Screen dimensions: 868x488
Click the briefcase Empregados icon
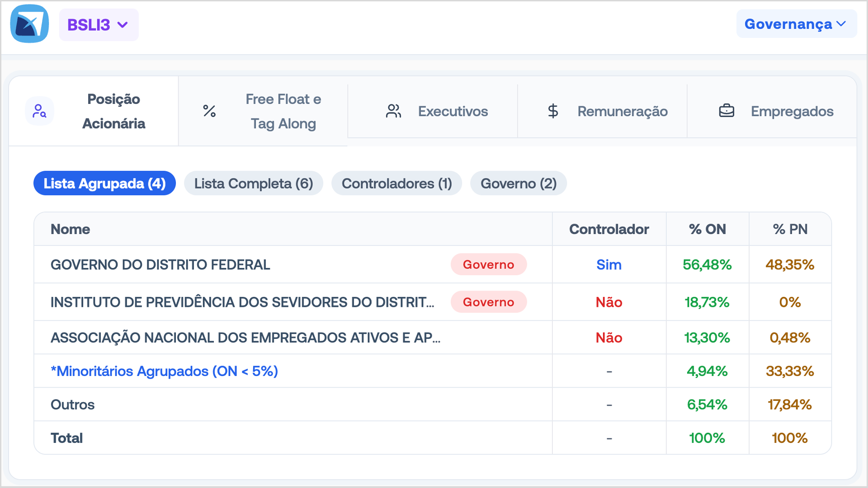tap(726, 111)
